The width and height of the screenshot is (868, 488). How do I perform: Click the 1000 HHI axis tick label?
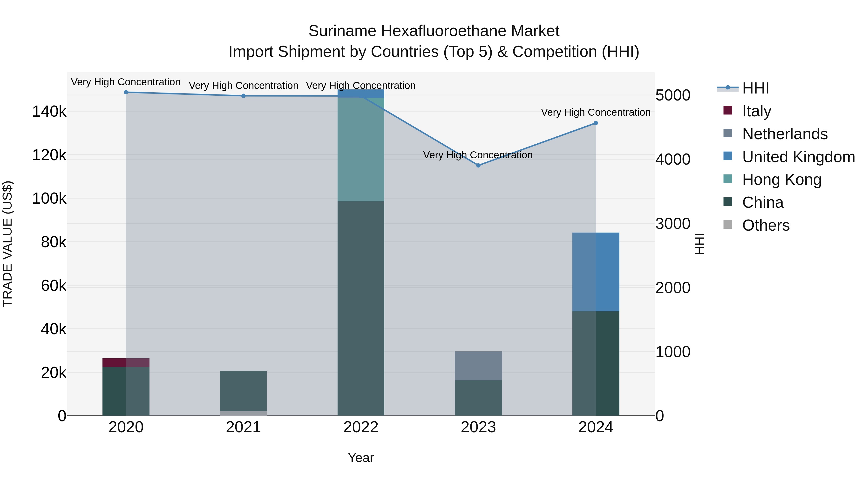(673, 352)
